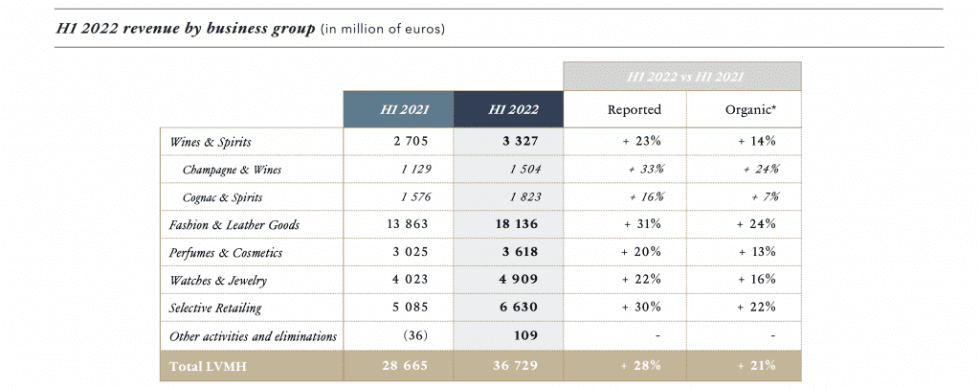Image resolution: width=980 pixels, height=389 pixels.
Task: Click the Fashion & Leather Goods label
Action: click(x=234, y=224)
